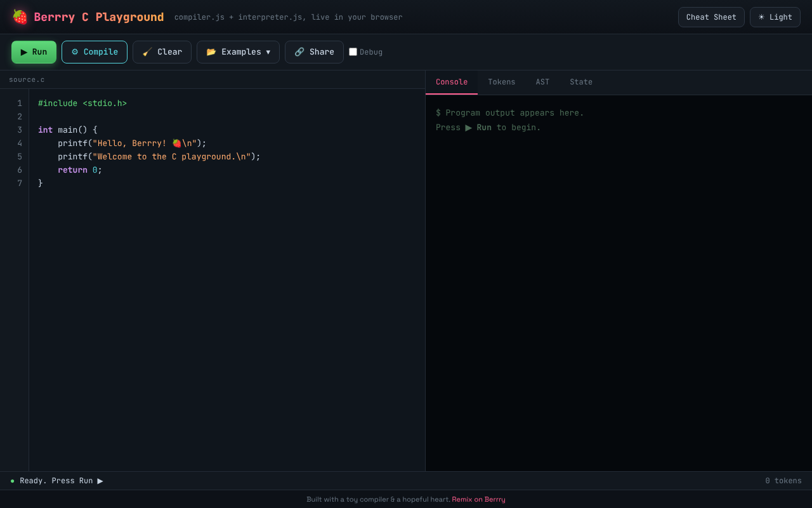
Task: Clear the editor using the Clear button
Action: pos(162,52)
